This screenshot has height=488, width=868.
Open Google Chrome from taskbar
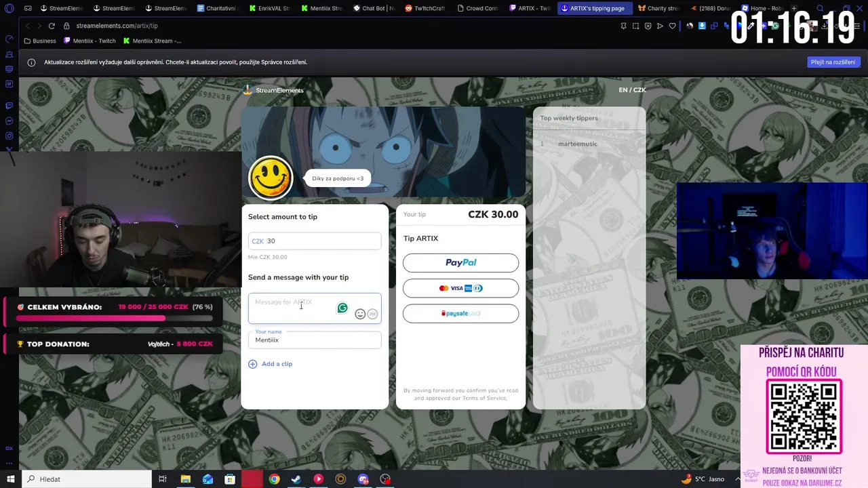pyautogui.click(x=274, y=479)
